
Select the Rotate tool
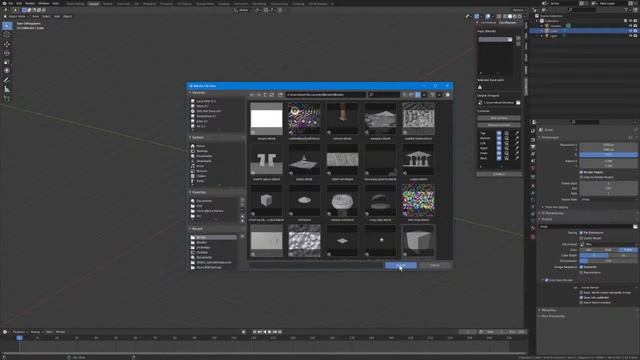(7, 53)
